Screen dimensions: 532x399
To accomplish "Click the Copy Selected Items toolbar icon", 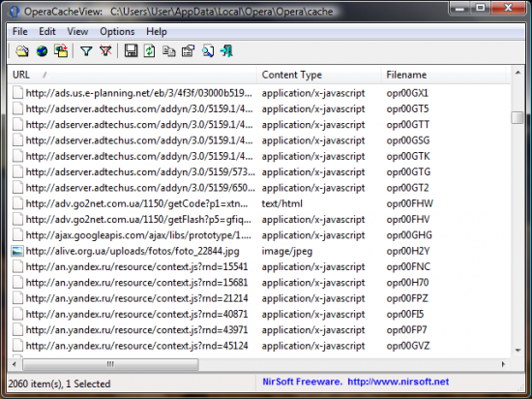I will point(169,51).
